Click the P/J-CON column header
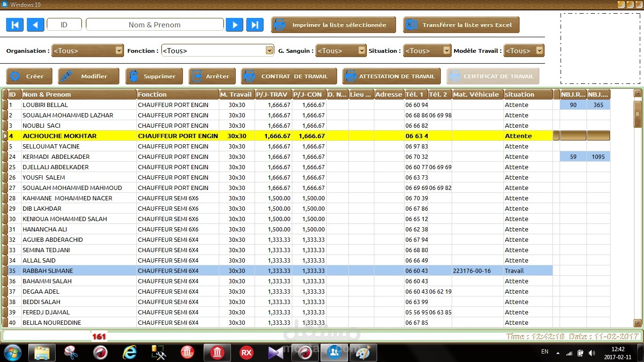The height and width of the screenshot is (362, 644). coord(309,94)
